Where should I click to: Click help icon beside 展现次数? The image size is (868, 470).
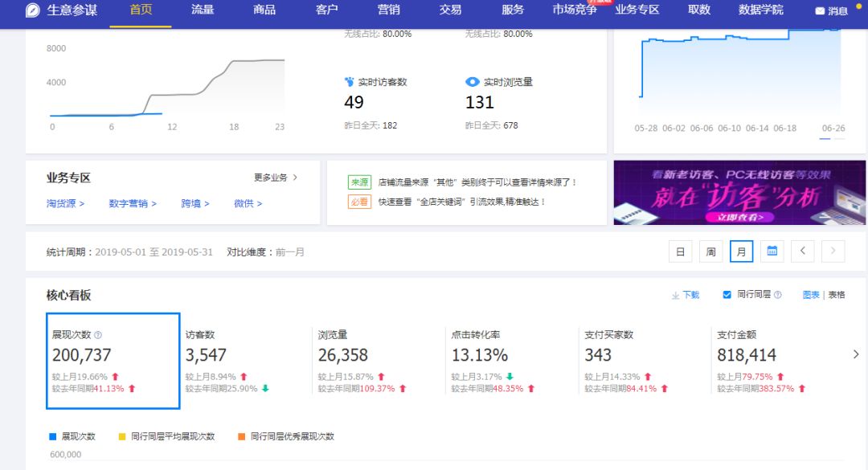tap(98, 335)
